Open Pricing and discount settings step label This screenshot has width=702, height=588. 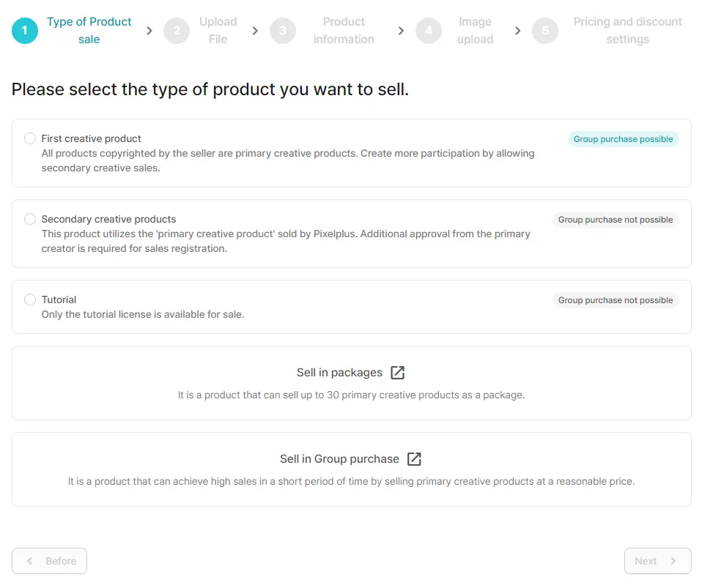point(627,31)
